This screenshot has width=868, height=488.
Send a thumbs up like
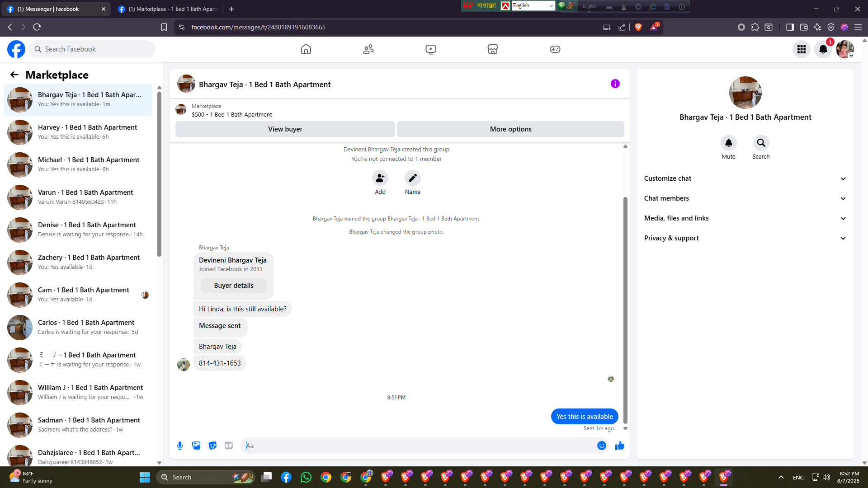[x=620, y=446]
